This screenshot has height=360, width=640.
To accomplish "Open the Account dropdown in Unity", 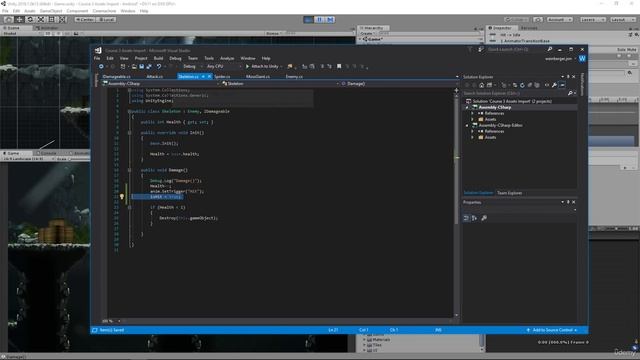I will 559,19.
